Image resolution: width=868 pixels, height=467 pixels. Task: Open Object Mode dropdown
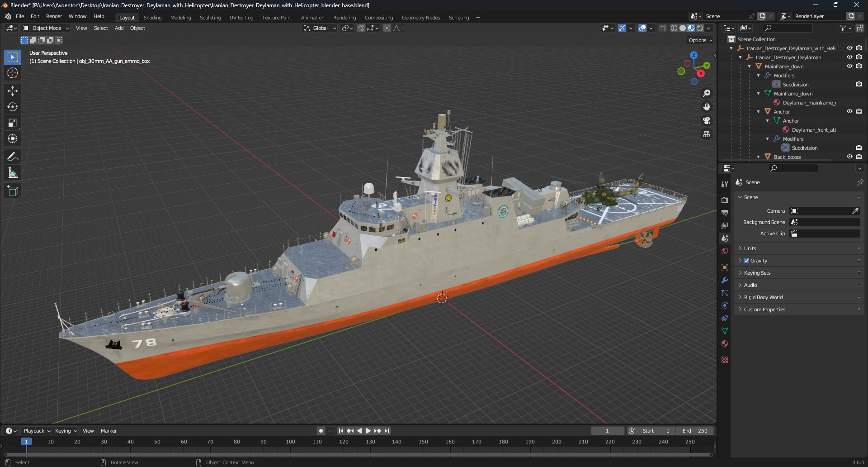click(46, 28)
